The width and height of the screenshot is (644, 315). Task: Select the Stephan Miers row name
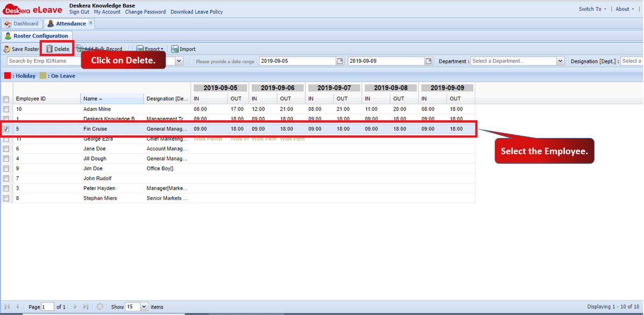click(100, 199)
